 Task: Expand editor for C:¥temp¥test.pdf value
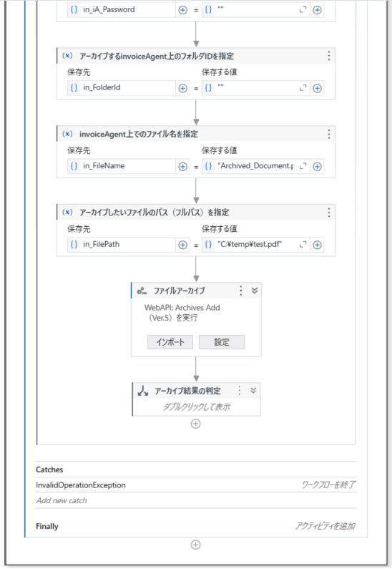(303, 245)
